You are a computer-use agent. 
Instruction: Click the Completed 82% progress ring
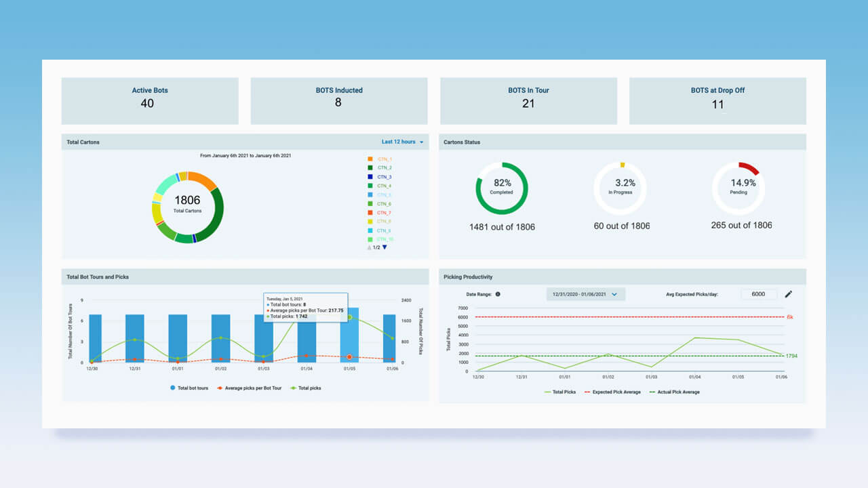point(502,188)
